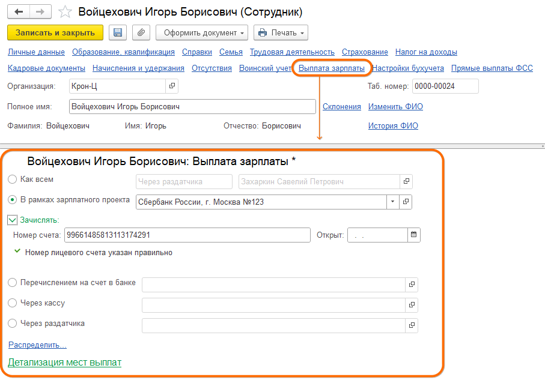Open the calendar picker for Открыт date
The image size is (545, 392).
413,235
